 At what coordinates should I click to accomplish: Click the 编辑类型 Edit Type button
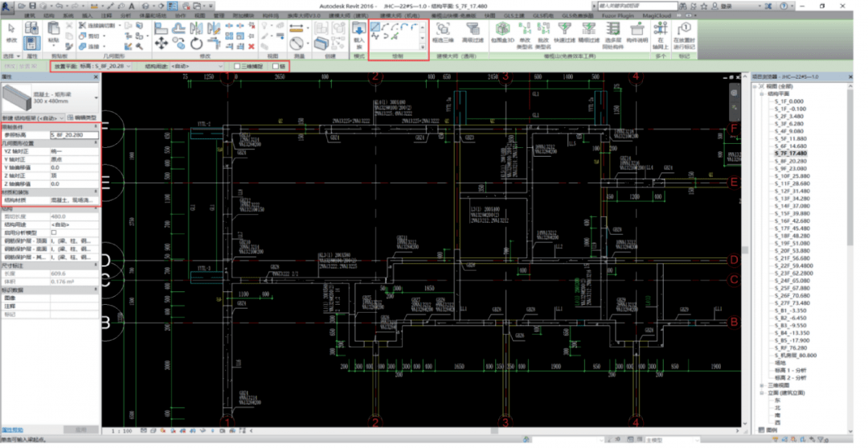[80, 117]
